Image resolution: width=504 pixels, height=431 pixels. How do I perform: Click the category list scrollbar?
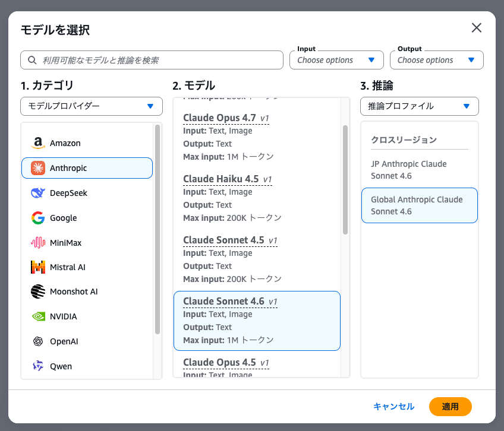click(x=157, y=229)
